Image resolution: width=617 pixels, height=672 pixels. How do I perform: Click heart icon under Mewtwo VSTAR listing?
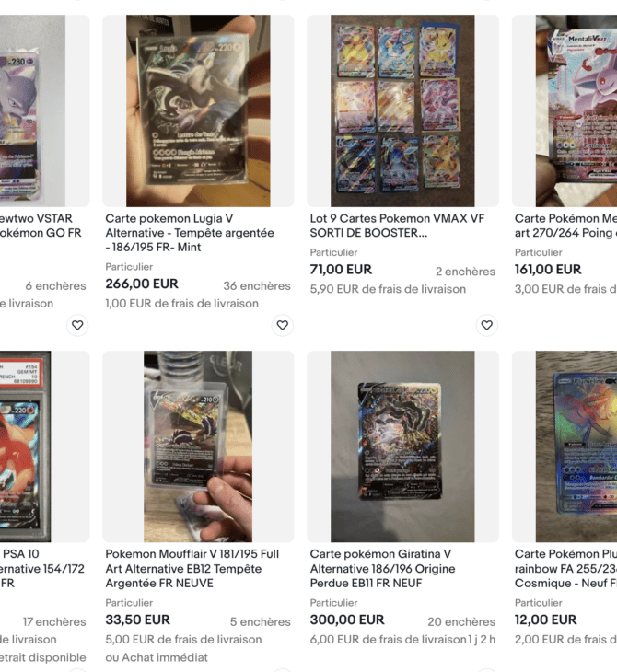coord(77,325)
